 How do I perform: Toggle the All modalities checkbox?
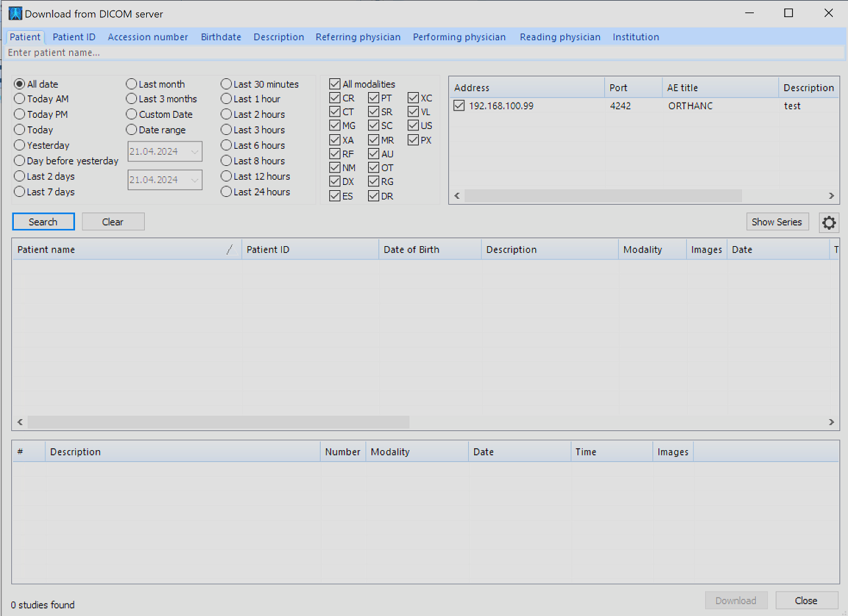(335, 84)
